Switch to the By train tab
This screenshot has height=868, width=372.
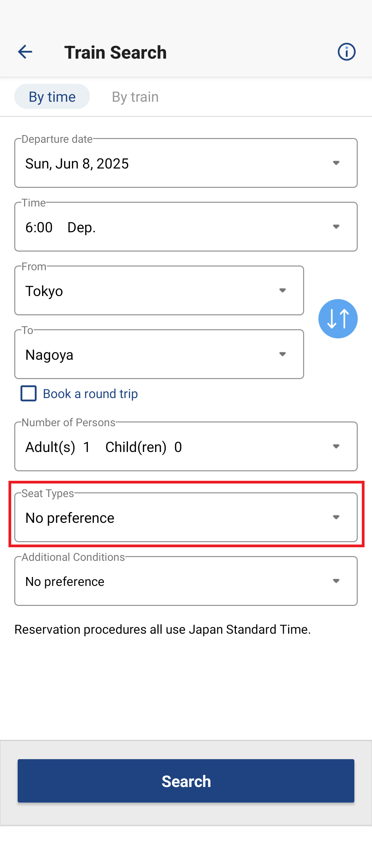click(135, 97)
